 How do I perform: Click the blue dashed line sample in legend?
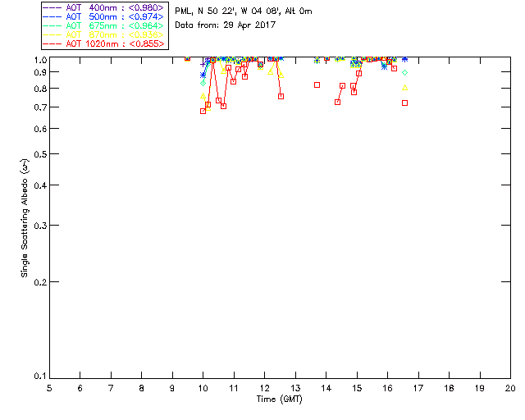[52, 16]
